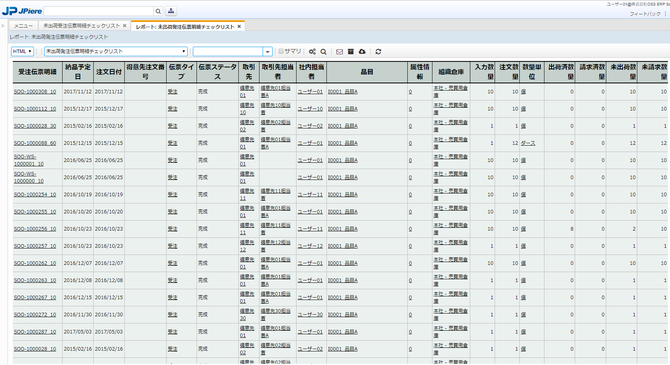Open order line SOO-1000254_10 link

pyautogui.click(x=35, y=194)
